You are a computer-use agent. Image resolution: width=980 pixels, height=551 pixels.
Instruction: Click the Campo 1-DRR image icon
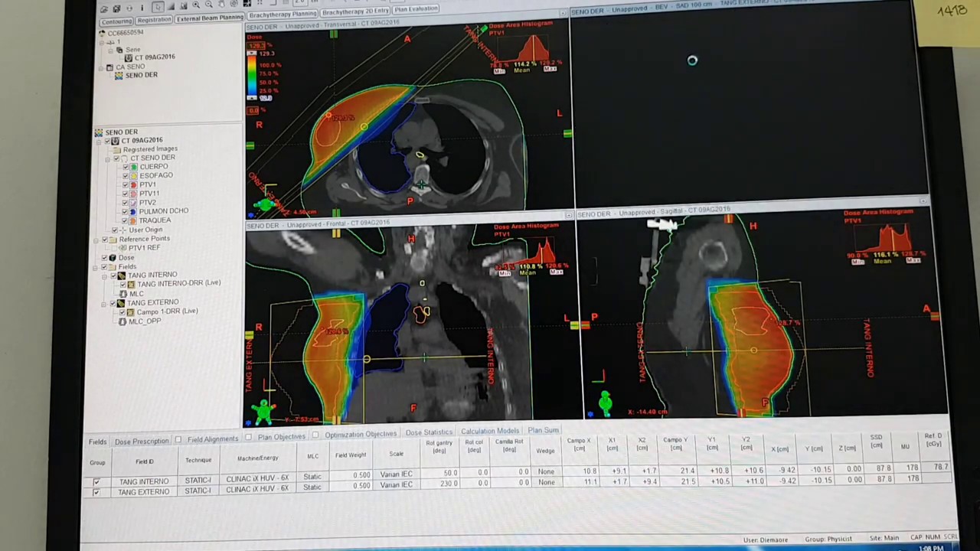click(129, 311)
